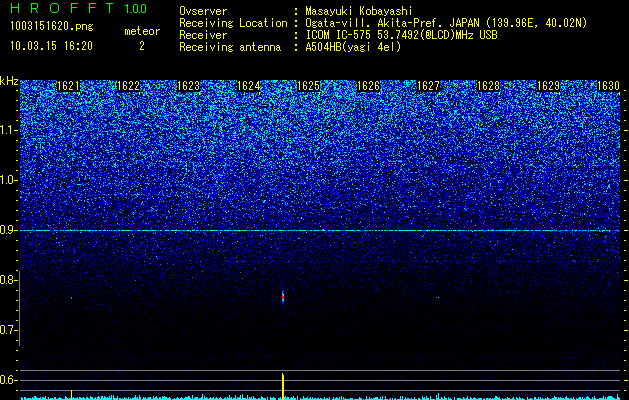Click the 0.7 kHz axis label
629x400 pixels.
(x=8, y=330)
